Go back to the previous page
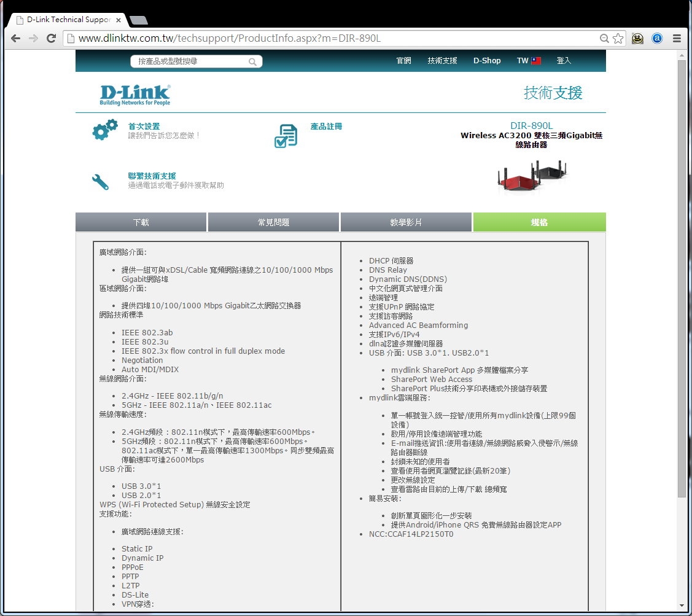 tap(16, 39)
